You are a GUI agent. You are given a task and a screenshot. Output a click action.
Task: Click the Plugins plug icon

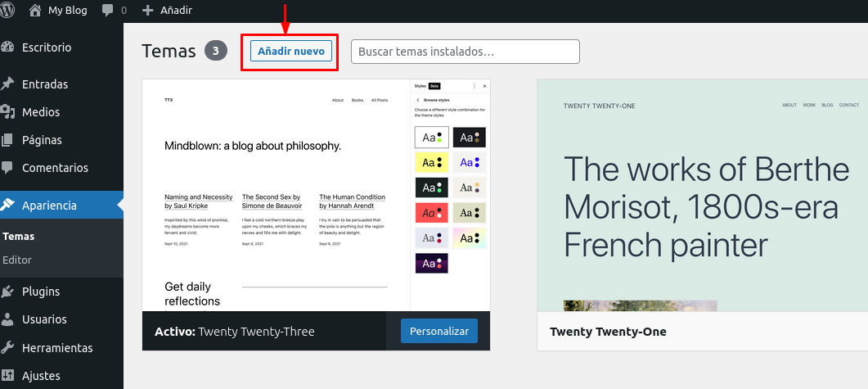(x=7, y=292)
